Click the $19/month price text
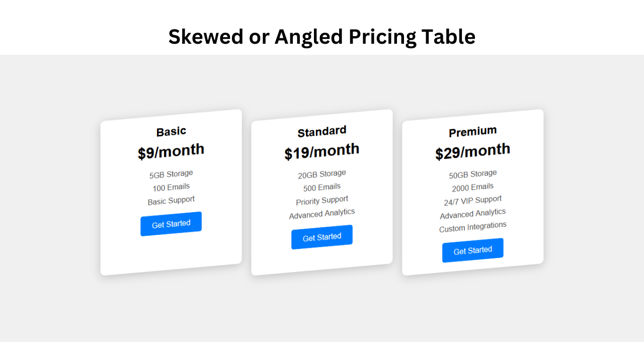 click(x=321, y=149)
